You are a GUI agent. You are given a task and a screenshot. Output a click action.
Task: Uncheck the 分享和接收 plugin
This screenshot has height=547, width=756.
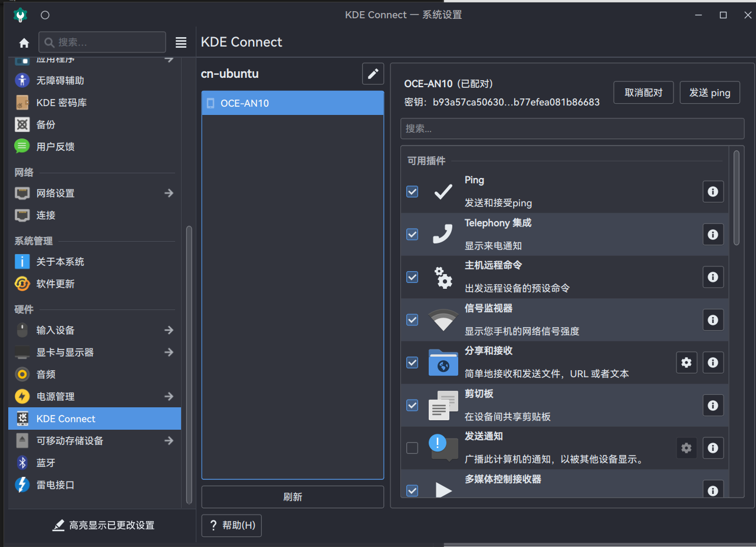tap(412, 363)
